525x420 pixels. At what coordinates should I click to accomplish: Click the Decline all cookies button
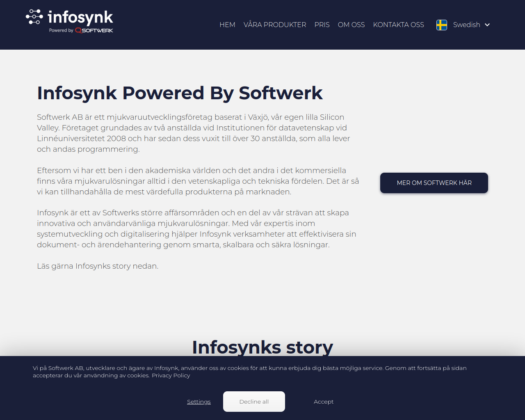[254, 402]
